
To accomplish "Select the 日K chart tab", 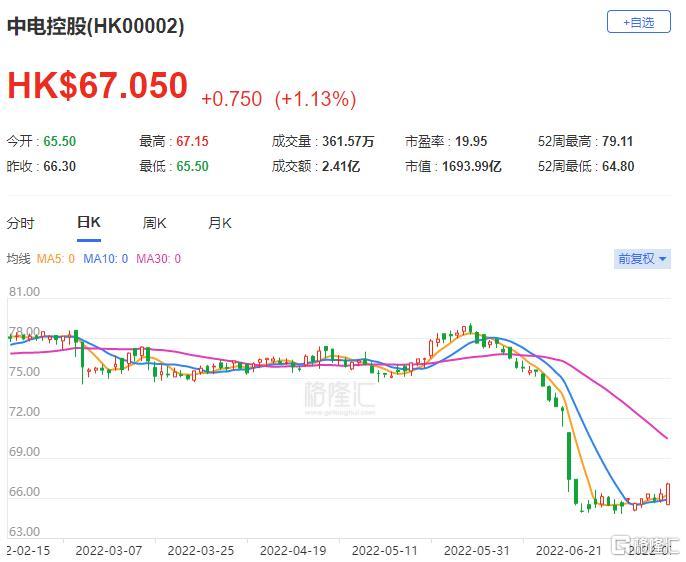I will click(89, 222).
